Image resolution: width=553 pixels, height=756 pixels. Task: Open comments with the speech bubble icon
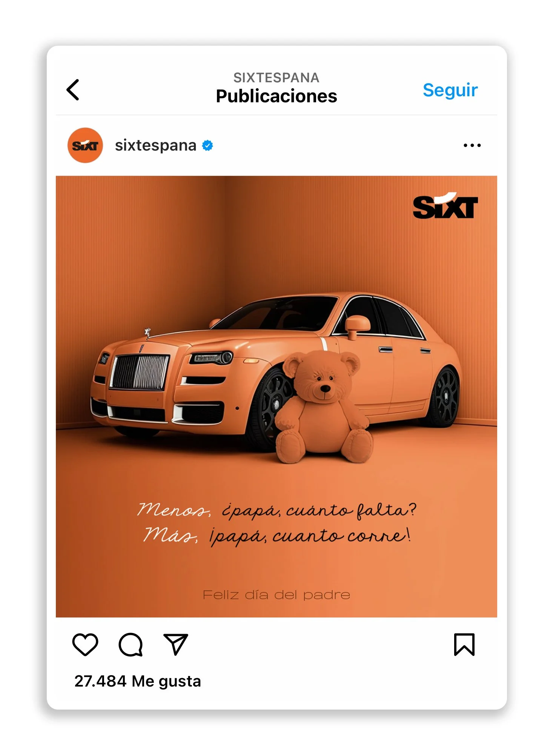[x=131, y=645]
